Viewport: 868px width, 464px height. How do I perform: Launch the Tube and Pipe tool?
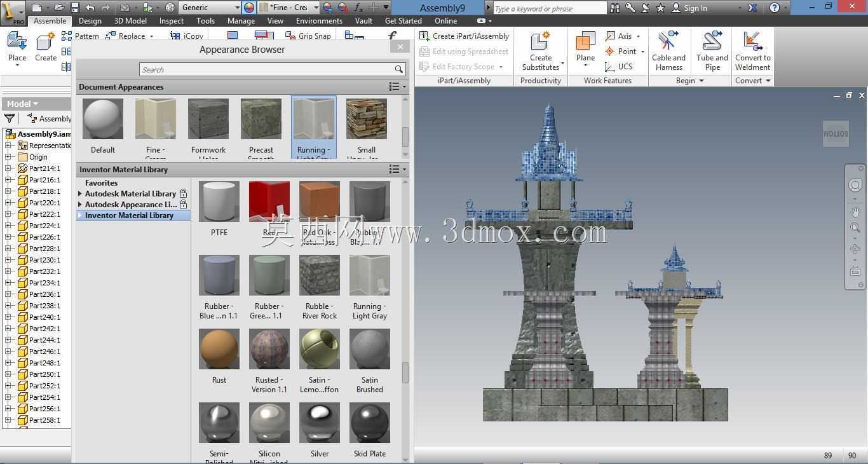click(712, 50)
